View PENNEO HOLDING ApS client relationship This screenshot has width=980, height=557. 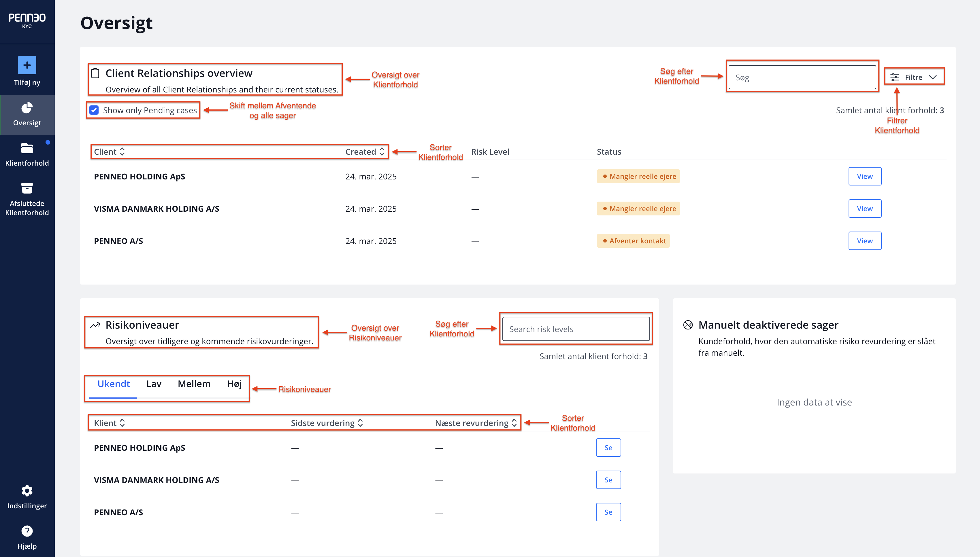point(865,176)
